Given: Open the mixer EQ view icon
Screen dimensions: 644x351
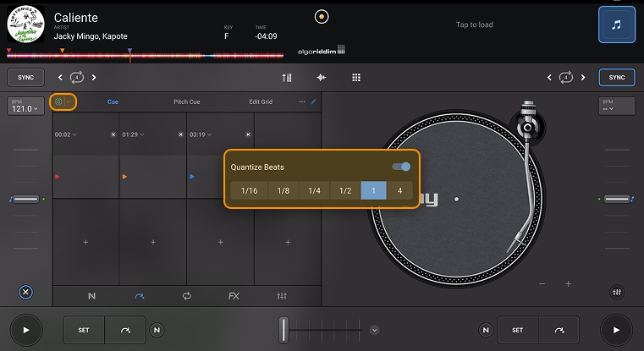Looking at the screenshot, I should pos(287,77).
